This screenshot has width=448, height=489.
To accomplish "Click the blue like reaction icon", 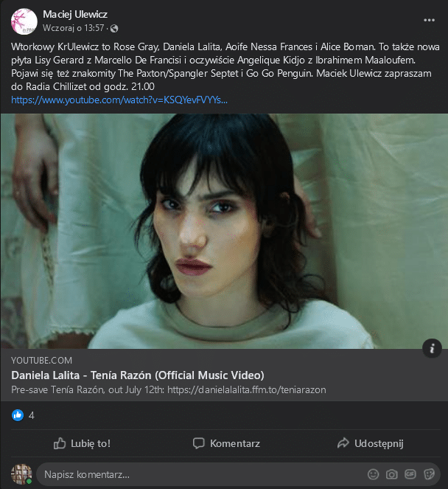I will [x=18, y=415].
